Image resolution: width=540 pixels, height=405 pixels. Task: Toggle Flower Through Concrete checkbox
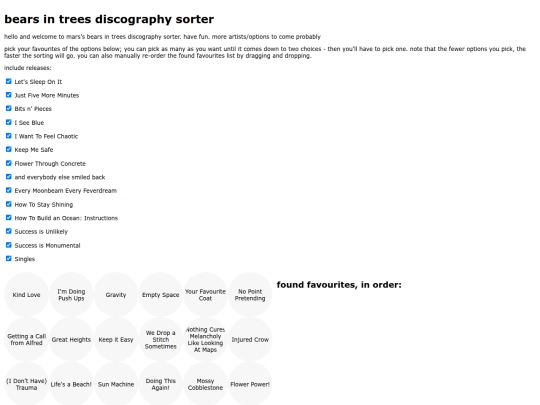(x=9, y=163)
